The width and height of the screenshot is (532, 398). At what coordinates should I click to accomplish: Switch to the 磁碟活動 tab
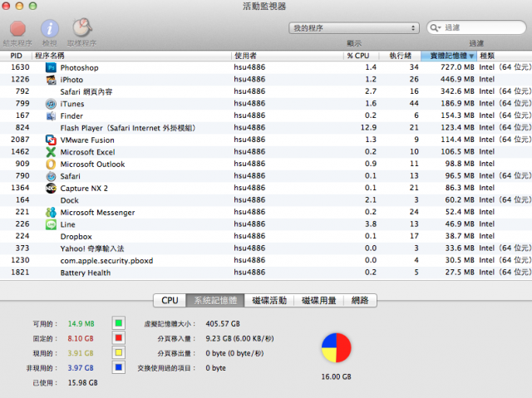(269, 300)
